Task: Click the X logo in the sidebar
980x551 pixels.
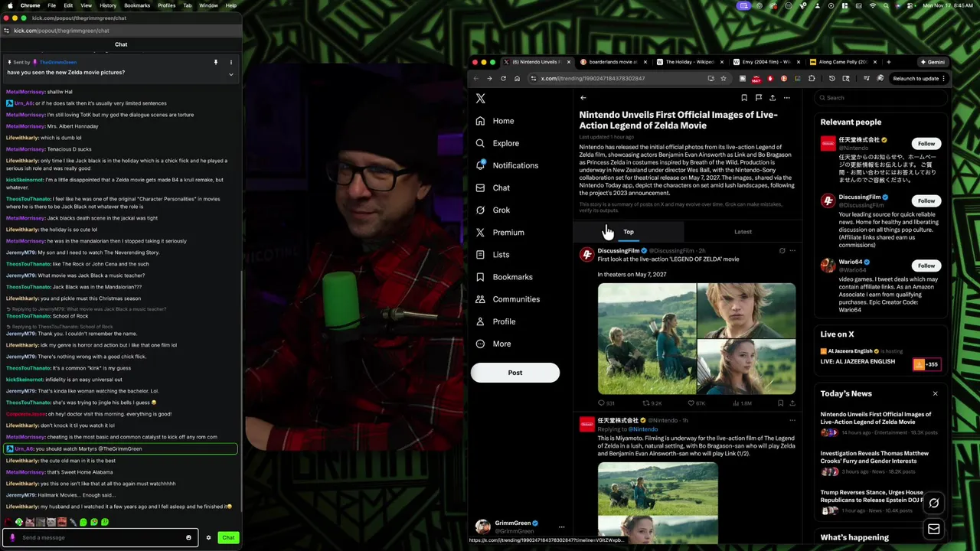Action: (480, 98)
